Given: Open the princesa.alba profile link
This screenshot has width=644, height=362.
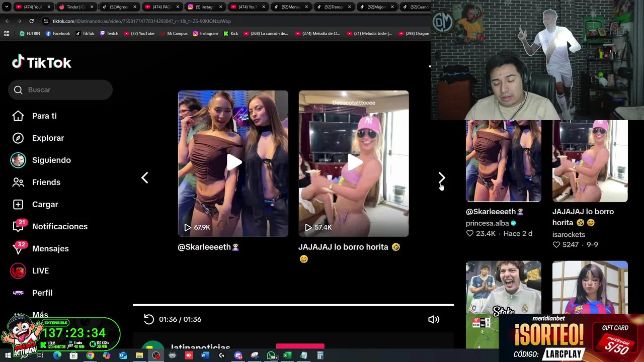Looking at the screenshot, I should point(487,223).
